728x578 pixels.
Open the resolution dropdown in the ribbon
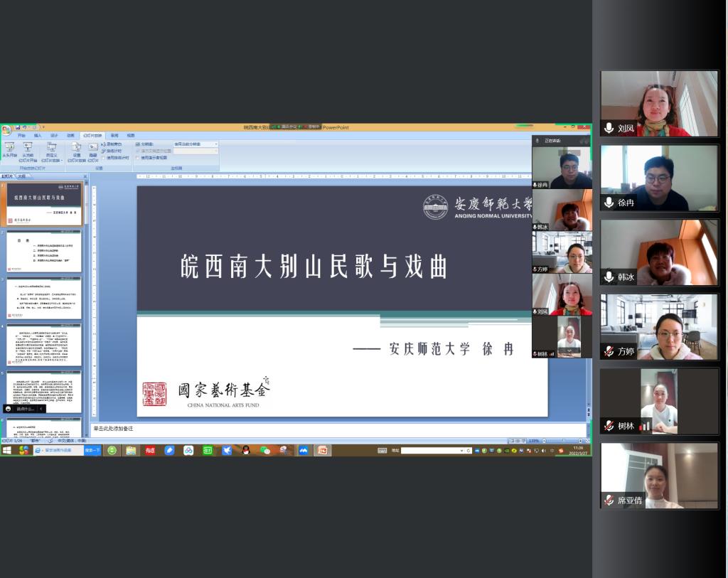(216, 144)
